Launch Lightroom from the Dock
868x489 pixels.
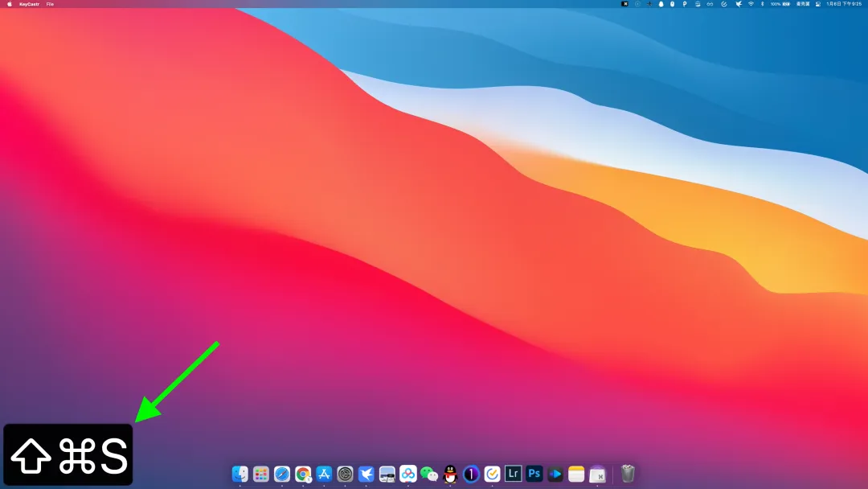513,474
